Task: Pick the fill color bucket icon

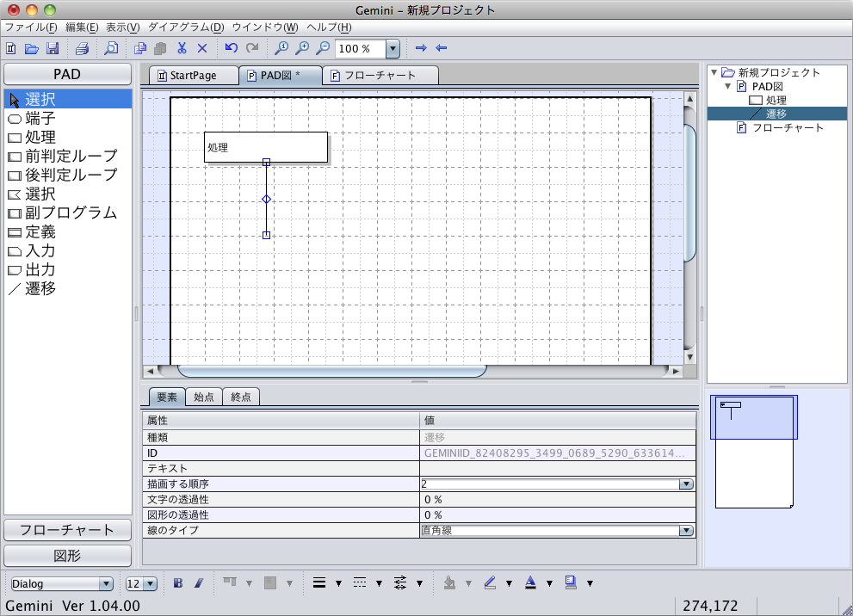Action: point(449,582)
